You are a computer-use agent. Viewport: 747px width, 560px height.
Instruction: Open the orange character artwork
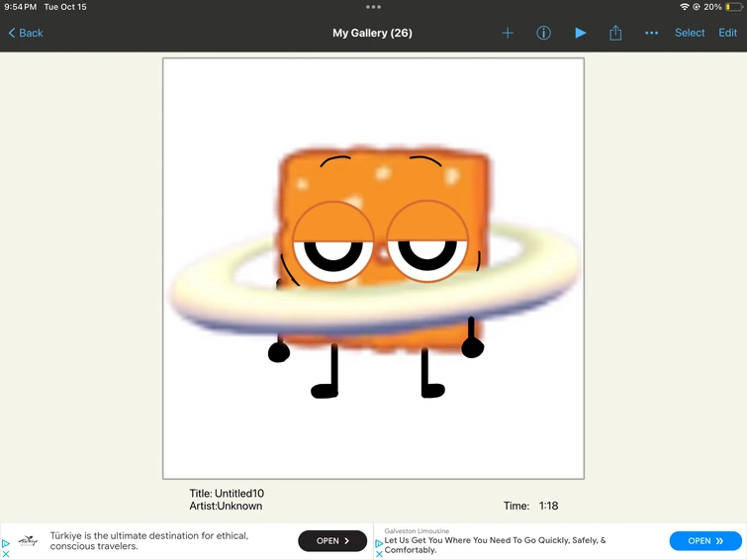(x=374, y=268)
